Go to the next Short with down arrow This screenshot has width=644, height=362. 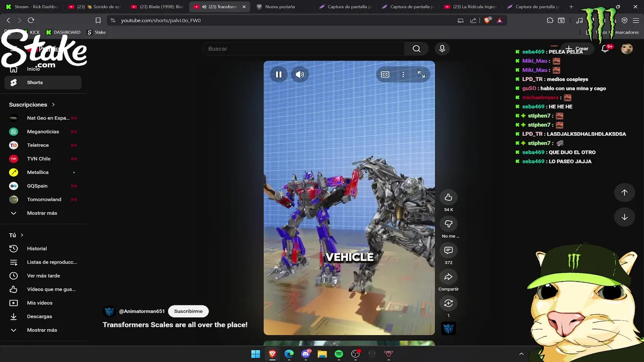tap(624, 217)
